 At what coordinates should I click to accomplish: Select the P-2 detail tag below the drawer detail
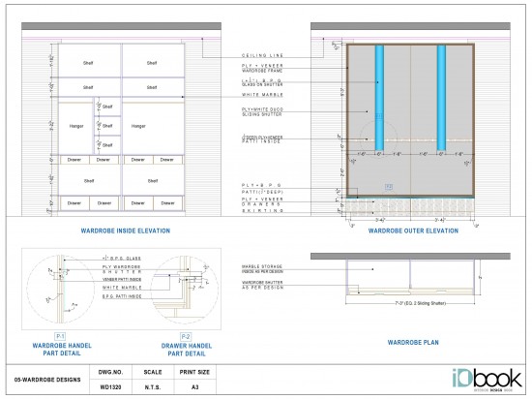coord(186,336)
